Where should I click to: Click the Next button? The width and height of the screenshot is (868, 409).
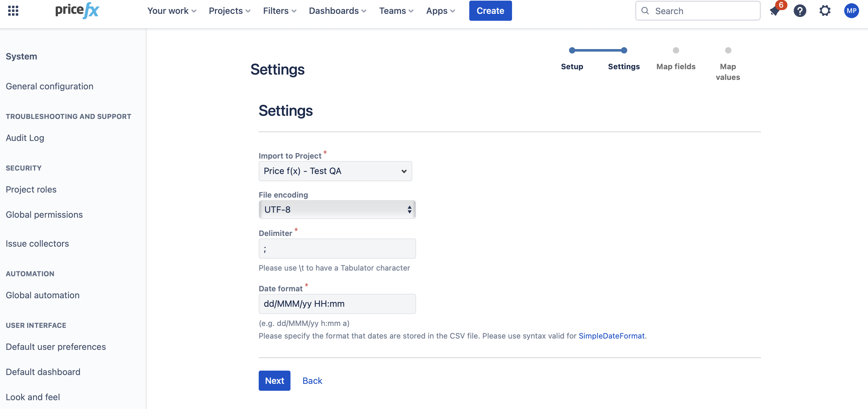[x=274, y=380]
